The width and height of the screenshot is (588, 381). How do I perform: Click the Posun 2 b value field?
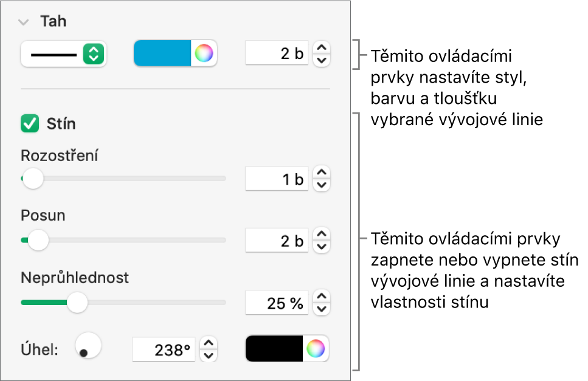tap(277, 241)
